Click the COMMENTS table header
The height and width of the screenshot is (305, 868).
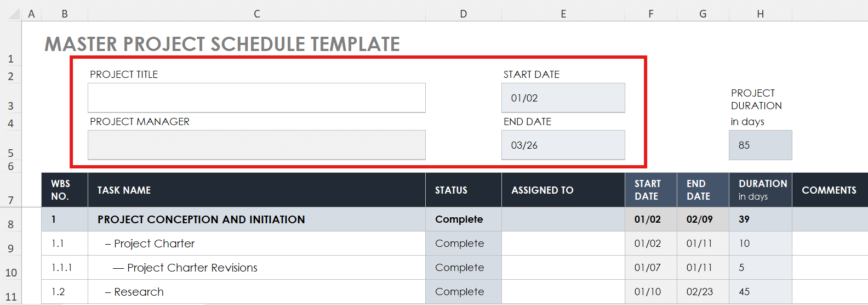tap(829, 190)
